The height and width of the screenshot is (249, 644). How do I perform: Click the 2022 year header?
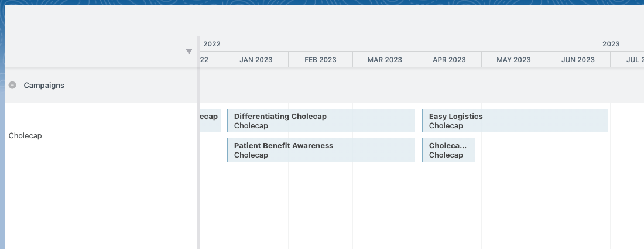coord(211,44)
